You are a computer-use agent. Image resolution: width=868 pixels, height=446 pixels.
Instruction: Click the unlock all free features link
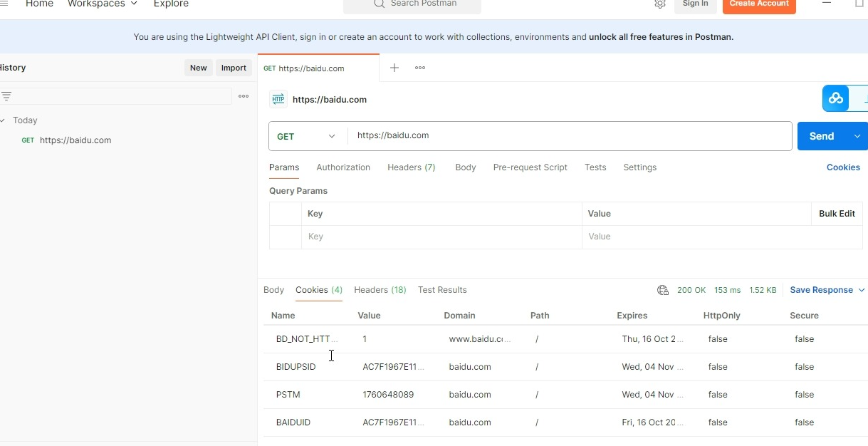661,37
